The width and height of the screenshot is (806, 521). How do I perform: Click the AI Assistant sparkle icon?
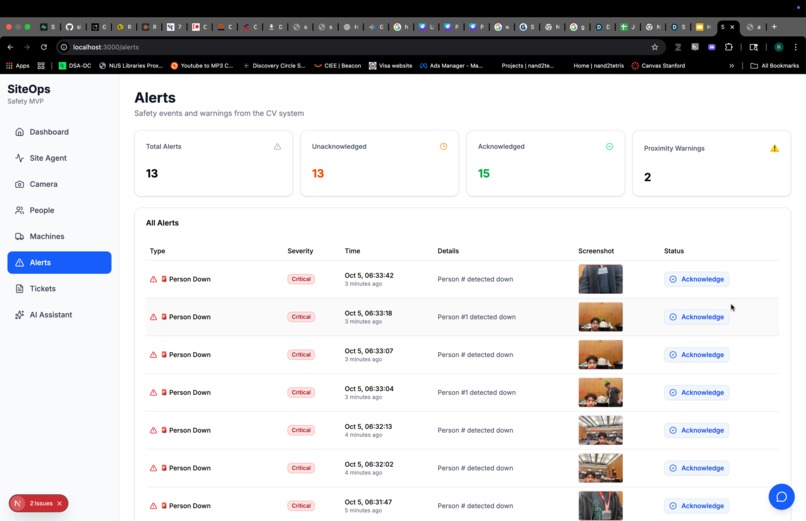pos(20,315)
